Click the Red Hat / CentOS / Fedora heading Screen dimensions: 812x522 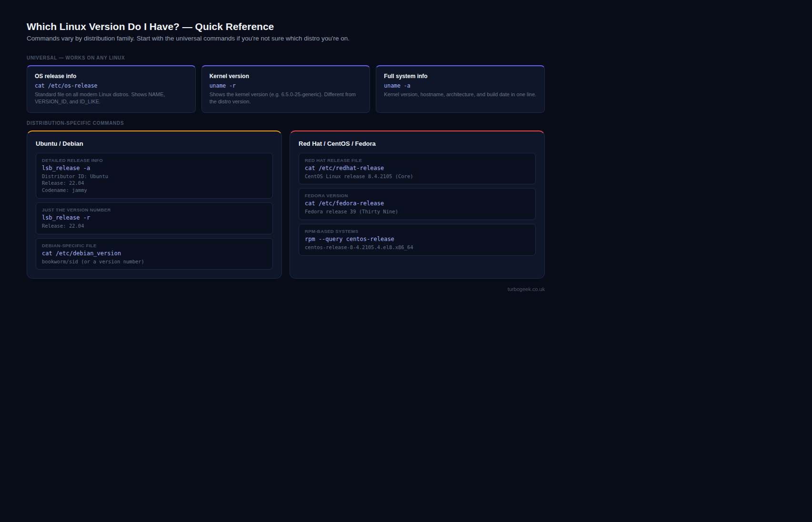(337, 144)
